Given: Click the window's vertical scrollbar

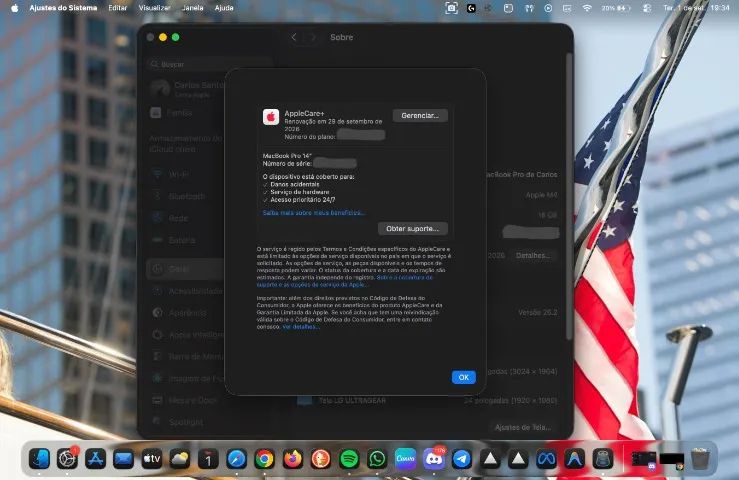Looking at the screenshot, I should click(x=569, y=196).
